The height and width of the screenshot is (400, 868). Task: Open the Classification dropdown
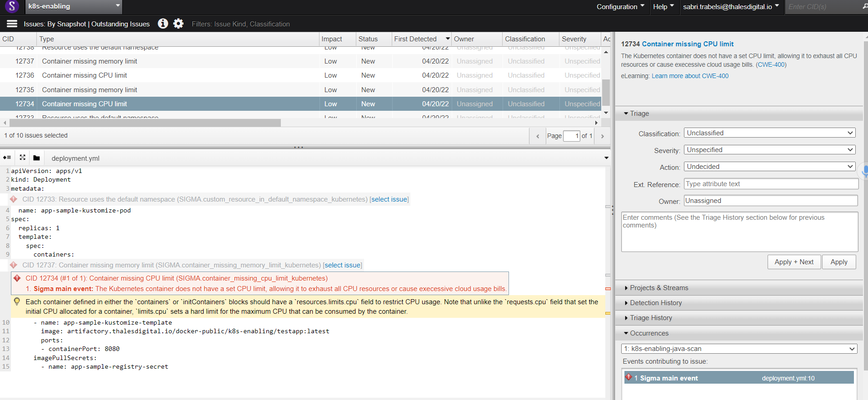tap(770, 133)
